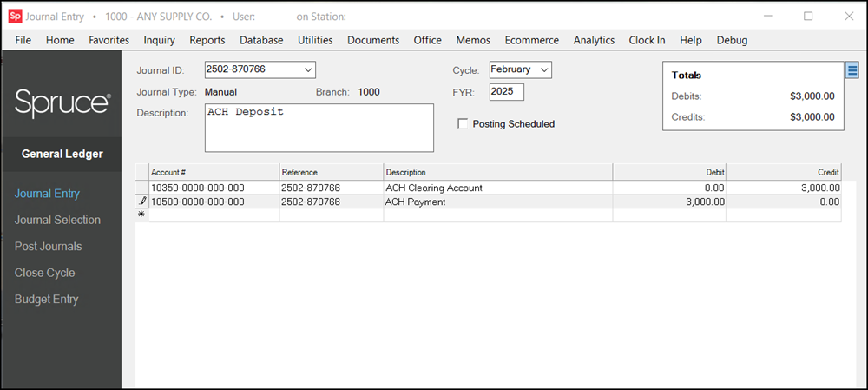This screenshot has width=868, height=390.
Task: Expand the Journal ID dropdown
Action: click(x=308, y=70)
